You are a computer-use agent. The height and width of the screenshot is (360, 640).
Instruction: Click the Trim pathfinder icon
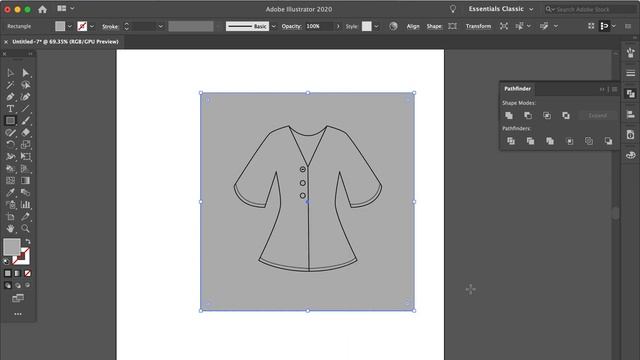point(530,141)
